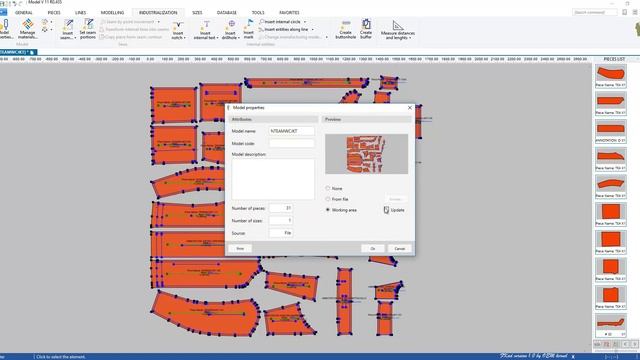
Task: Expand the Insert drillhole dropdown arrow
Action: tap(238, 38)
